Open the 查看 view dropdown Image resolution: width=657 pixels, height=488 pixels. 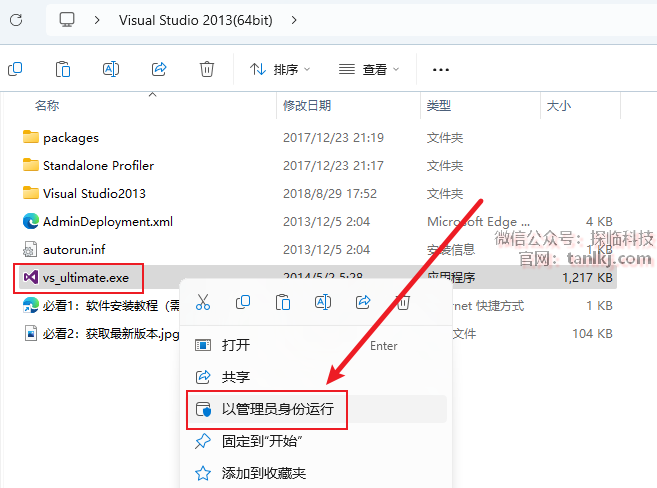coord(369,69)
